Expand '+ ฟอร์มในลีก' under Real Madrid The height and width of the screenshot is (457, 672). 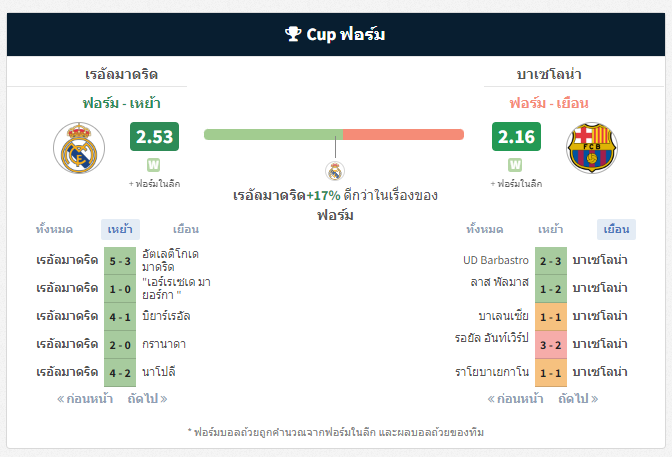pyautogui.click(x=154, y=183)
